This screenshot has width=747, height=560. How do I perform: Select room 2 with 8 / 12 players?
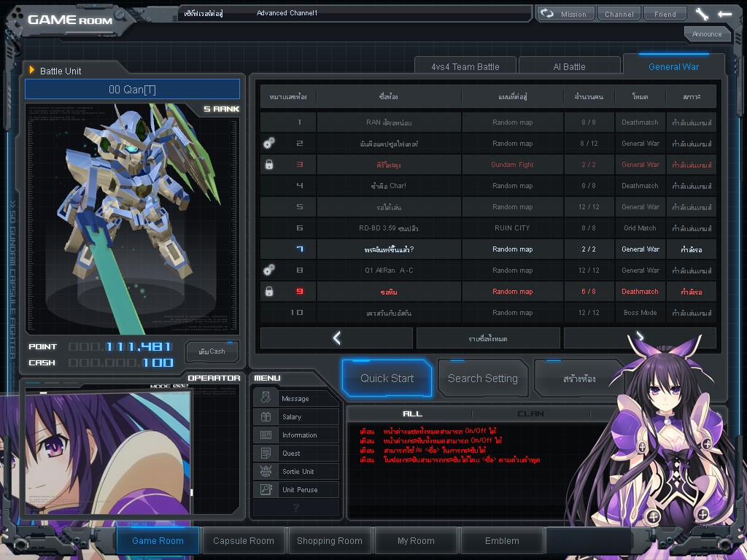[x=488, y=143]
